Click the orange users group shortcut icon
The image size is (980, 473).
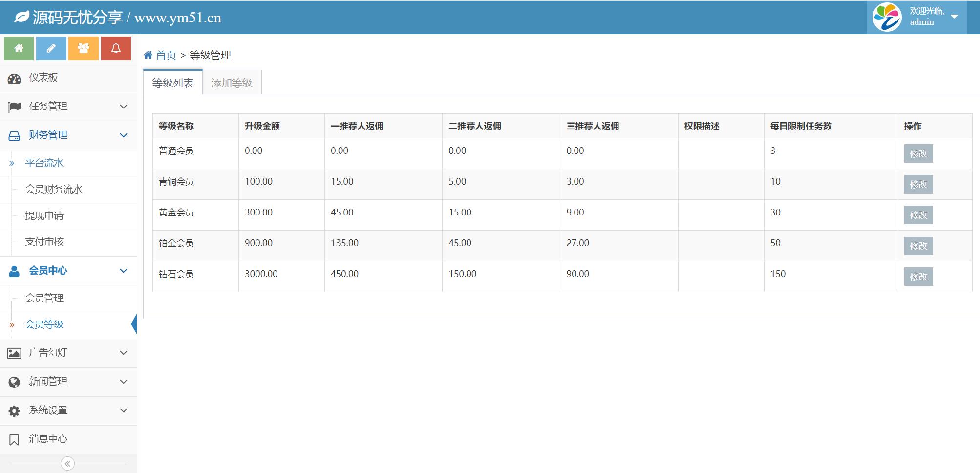coord(84,48)
